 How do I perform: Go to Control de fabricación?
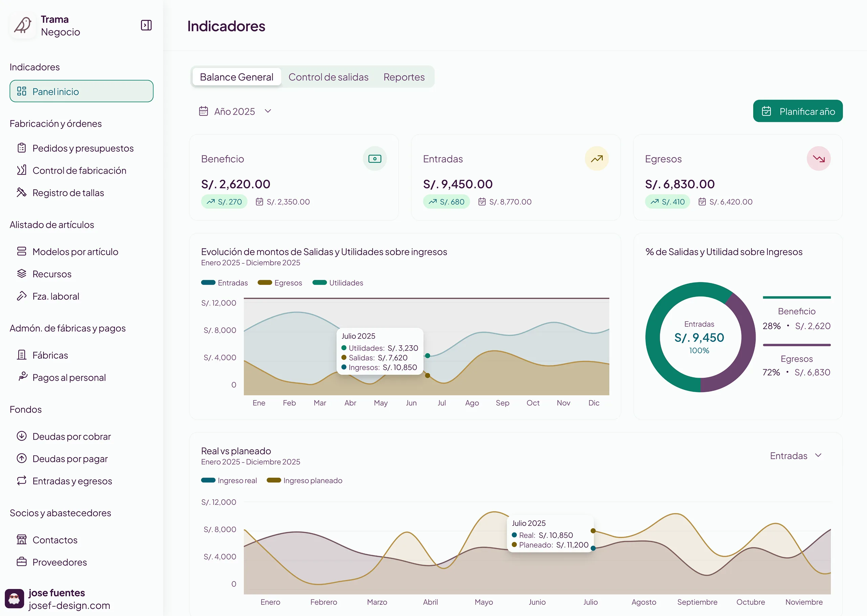point(71,171)
